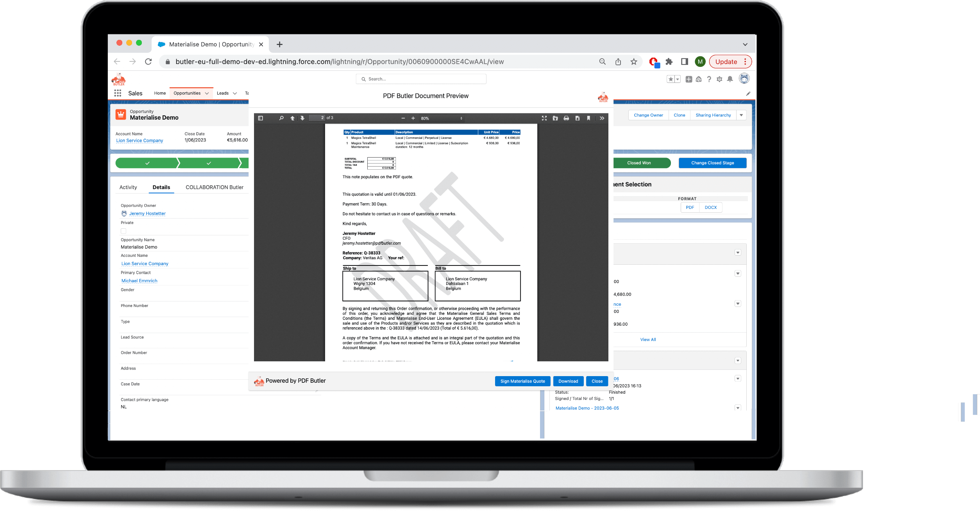Open find in document in PDF viewer
Image resolution: width=980 pixels, height=511 pixels.
pyautogui.click(x=281, y=118)
